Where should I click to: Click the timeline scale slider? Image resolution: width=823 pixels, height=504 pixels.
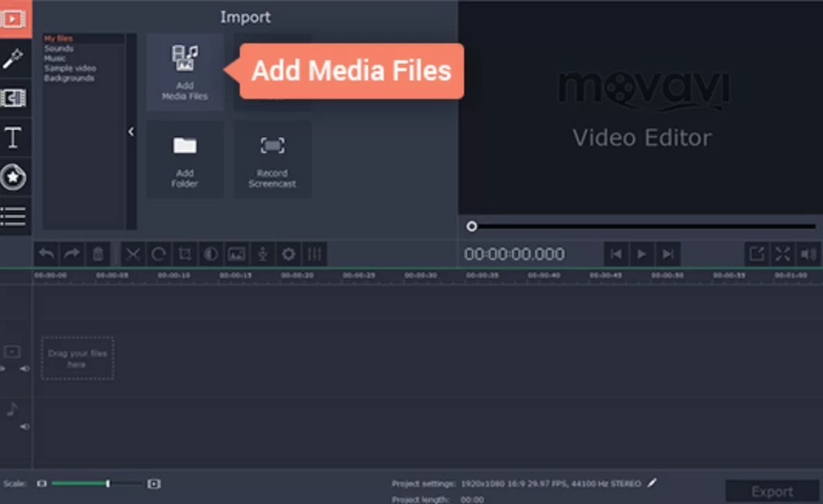(x=97, y=484)
